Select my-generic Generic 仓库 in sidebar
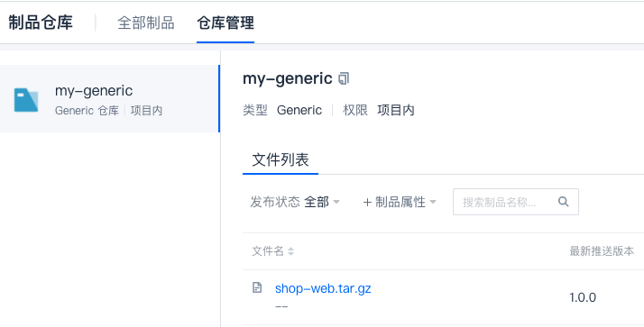The width and height of the screenshot is (644, 327). pyautogui.click(x=109, y=98)
